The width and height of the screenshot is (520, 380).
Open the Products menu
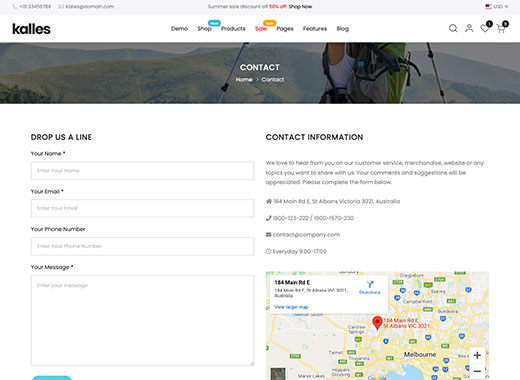[233, 29]
